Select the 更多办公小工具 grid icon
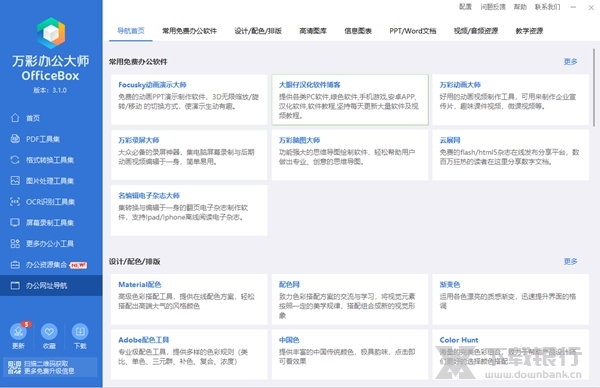 pos(15,243)
